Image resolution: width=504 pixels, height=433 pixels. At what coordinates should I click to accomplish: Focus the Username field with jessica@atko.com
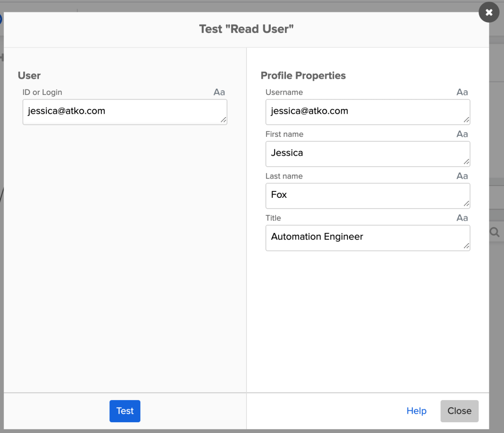tap(364, 112)
